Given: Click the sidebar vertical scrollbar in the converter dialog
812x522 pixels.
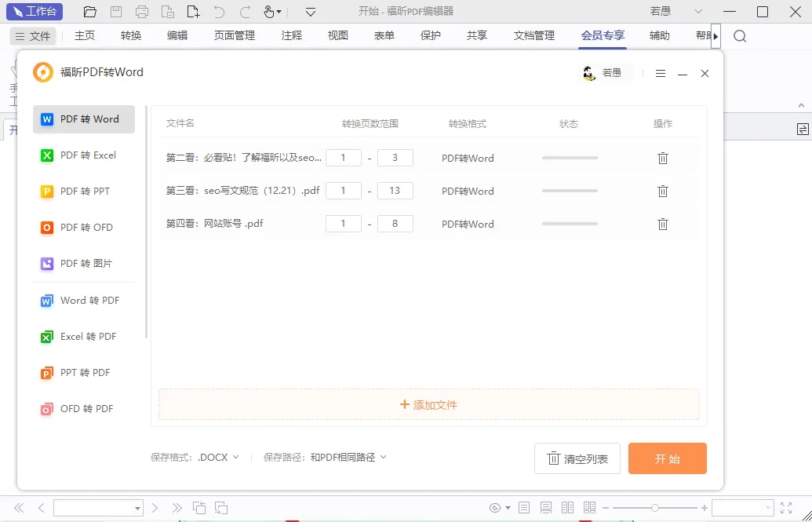Looking at the screenshot, I should point(146,222).
